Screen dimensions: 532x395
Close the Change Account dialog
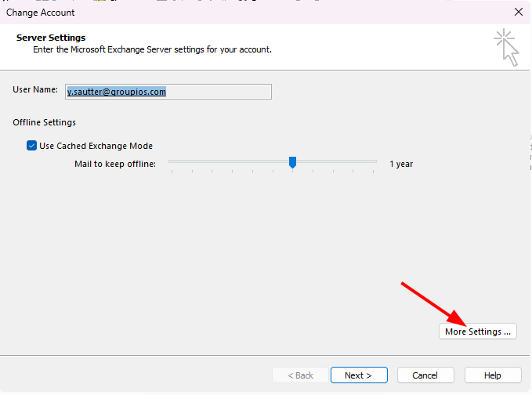click(x=518, y=12)
